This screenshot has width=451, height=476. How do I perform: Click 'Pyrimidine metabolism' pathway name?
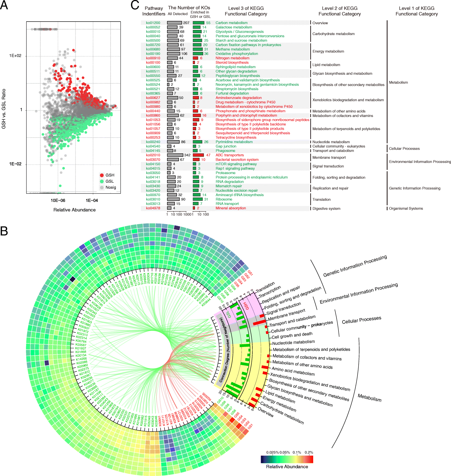point(234,142)
